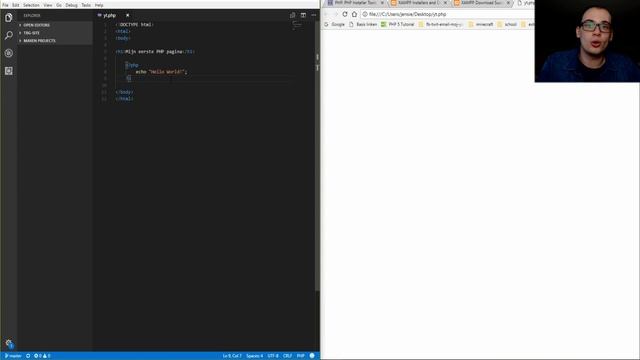Open errors and warnings count in status bar
640x360 pixels.
42,356
